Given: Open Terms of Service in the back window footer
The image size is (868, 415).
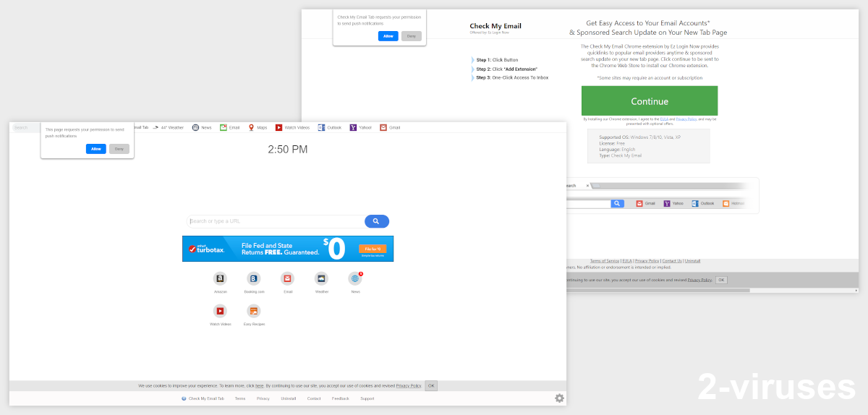Looking at the screenshot, I should 605,261.
